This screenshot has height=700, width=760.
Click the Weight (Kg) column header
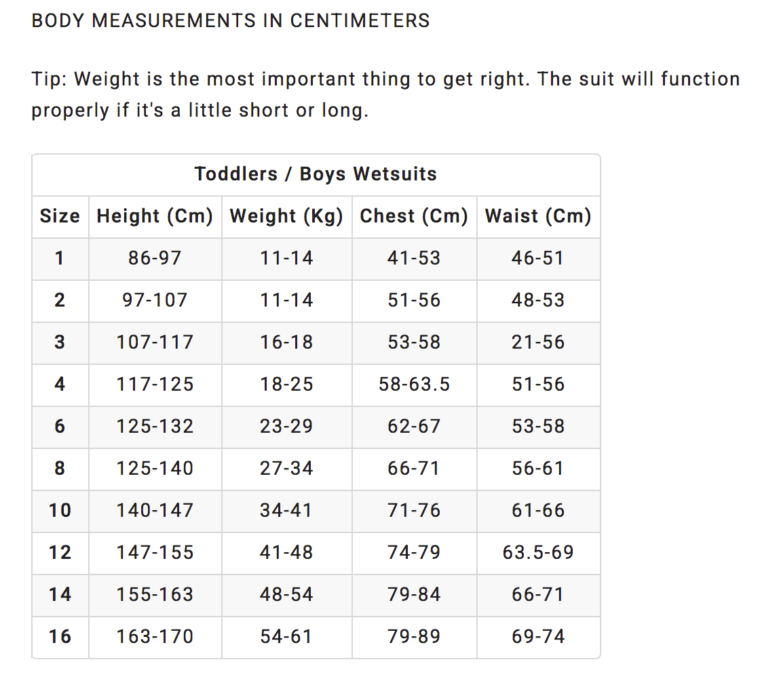[x=286, y=216]
